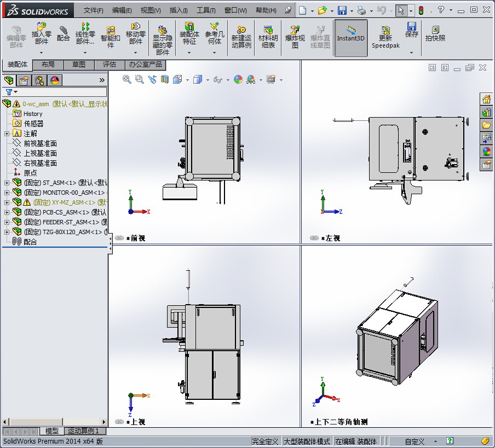
Task: Click the Previous View icon
Action: [x=152, y=79]
